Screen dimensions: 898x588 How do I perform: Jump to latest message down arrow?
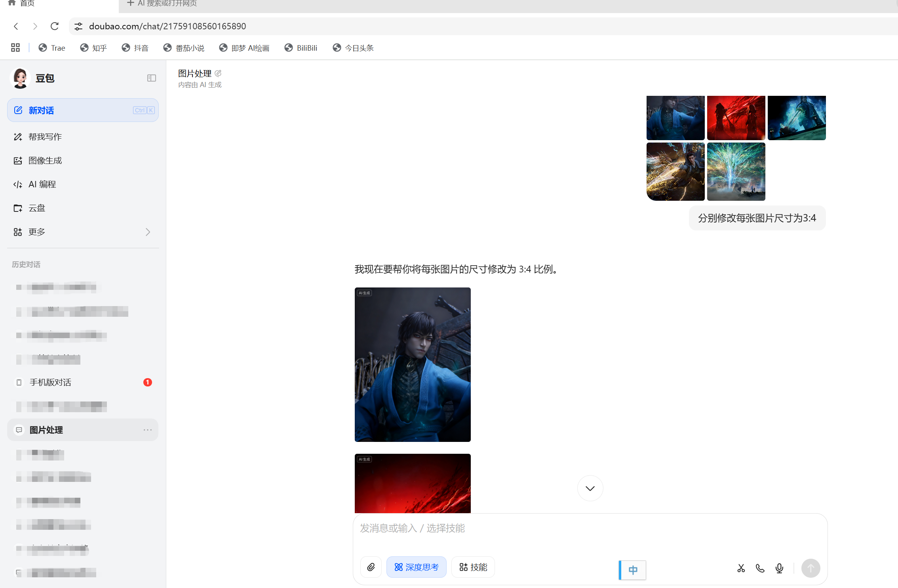click(x=590, y=488)
